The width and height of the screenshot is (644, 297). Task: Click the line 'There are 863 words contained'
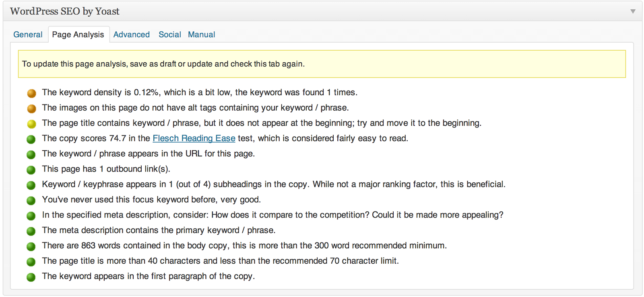click(x=244, y=245)
